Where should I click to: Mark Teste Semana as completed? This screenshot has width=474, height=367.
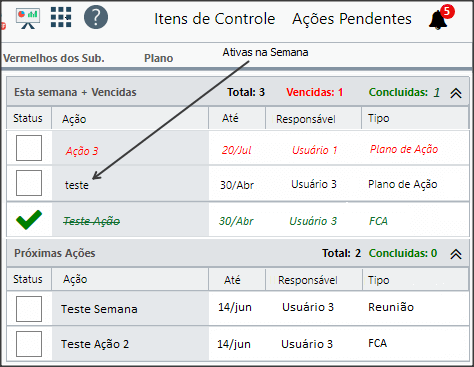click(x=29, y=309)
